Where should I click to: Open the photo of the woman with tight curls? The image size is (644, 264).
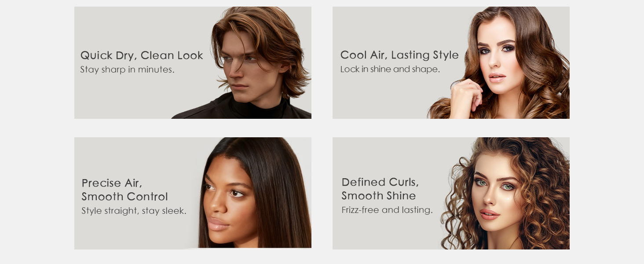click(505, 193)
